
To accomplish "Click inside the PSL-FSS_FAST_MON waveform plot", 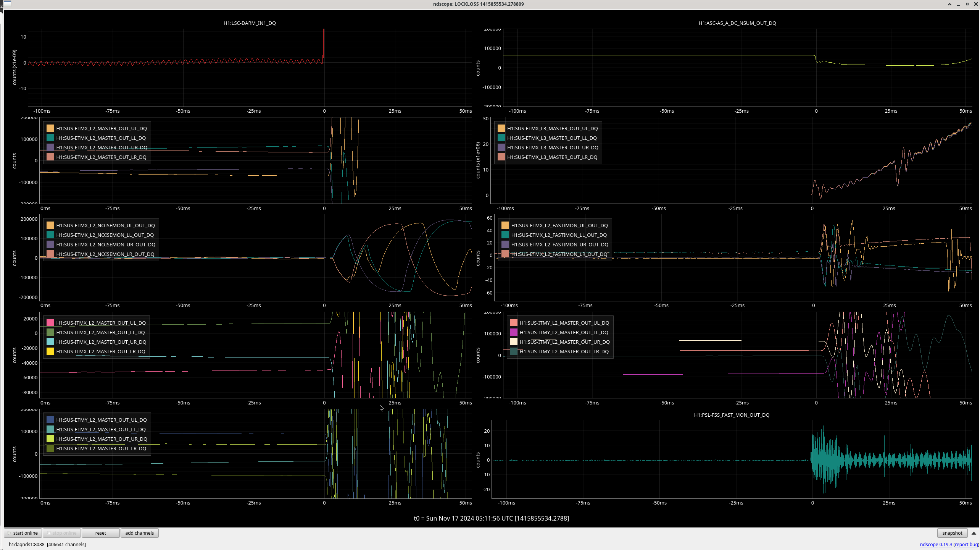I will tap(732, 459).
